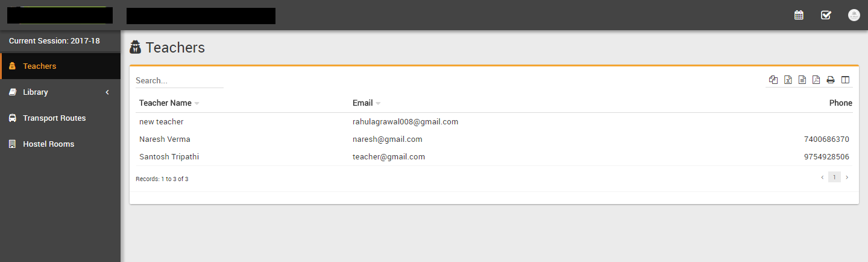Open the column visibility icon
Screen dimensions: 868x262
click(845, 80)
